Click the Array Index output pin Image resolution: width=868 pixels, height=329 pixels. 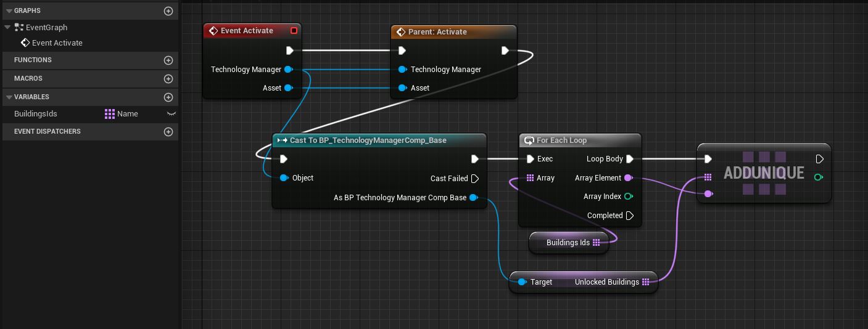pyautogui.click(x=628, y=197)
